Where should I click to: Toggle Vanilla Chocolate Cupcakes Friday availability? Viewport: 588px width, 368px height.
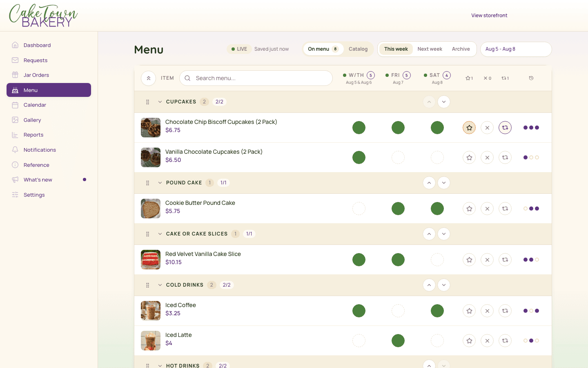pos(398,157)
